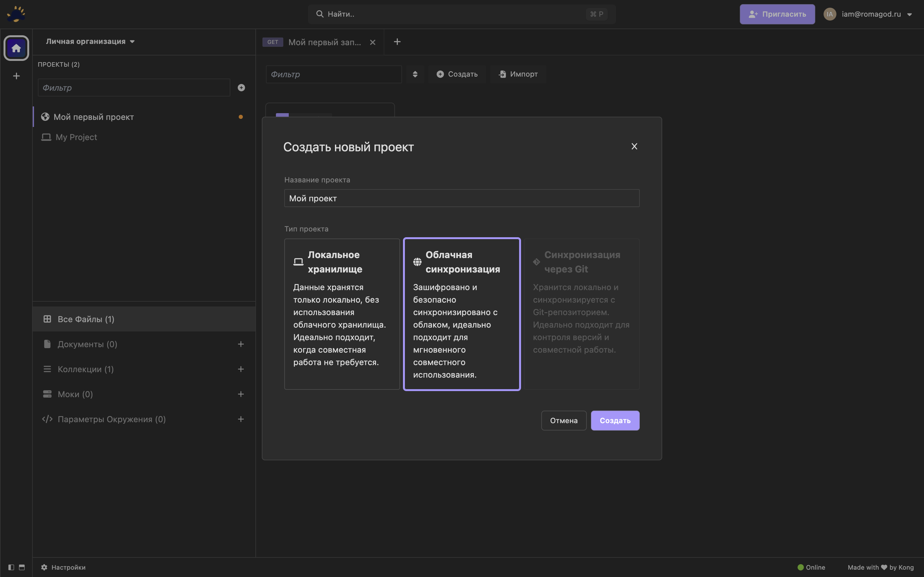
Task: Add new collection with Коллекции plus icon
Action: pos(241,369)
